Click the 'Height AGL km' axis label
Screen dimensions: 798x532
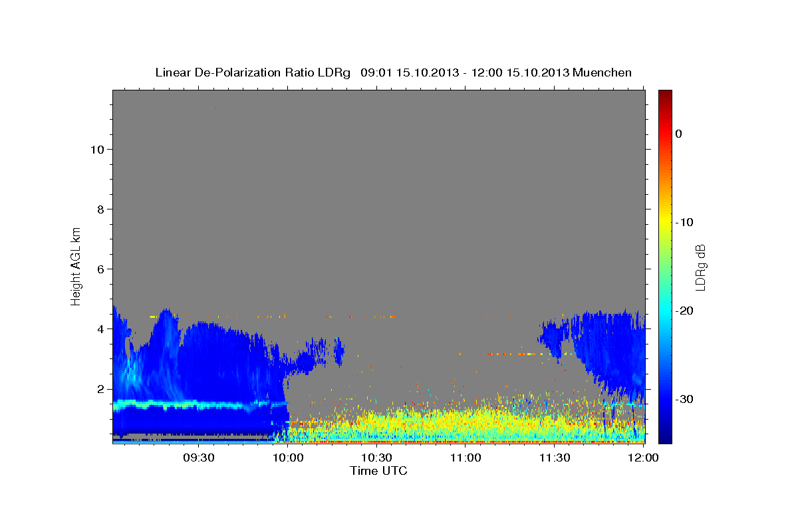click(76, 265)
